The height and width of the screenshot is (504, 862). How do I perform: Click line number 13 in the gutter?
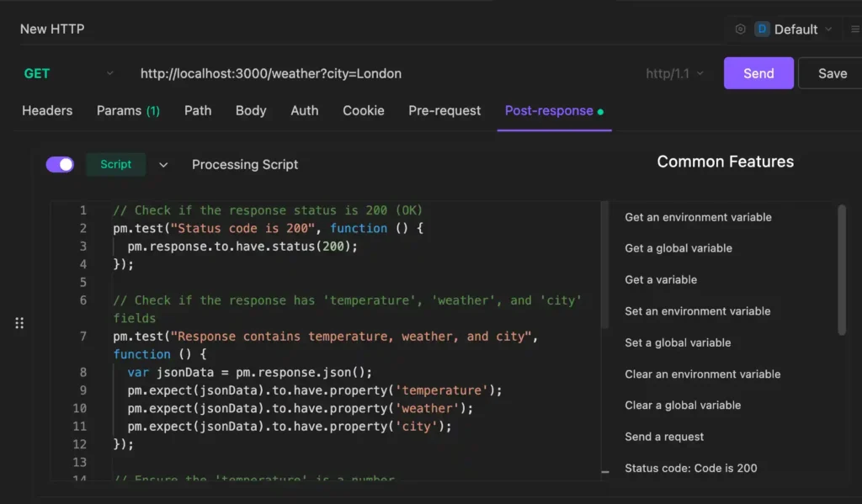click(x=80, y=462)
